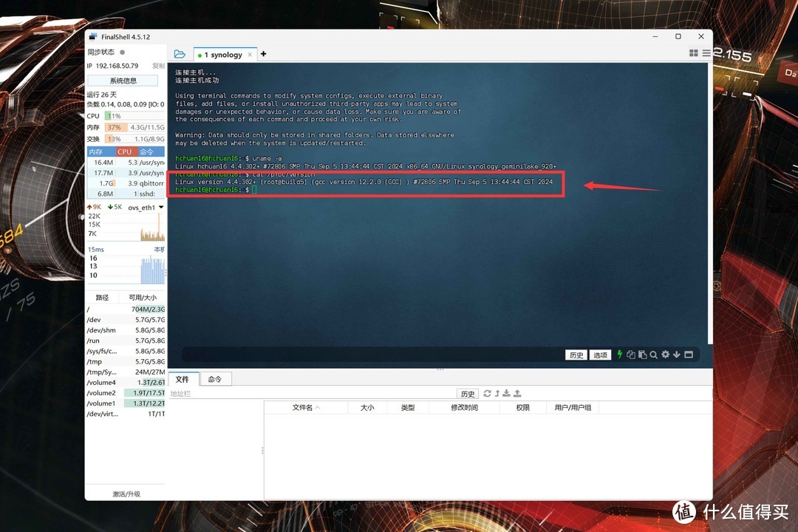The height and width of the screenshot is (532, 798).
Task: Click the 路径 disk column header
Action: pyautogui.click(x=102, y=297)
